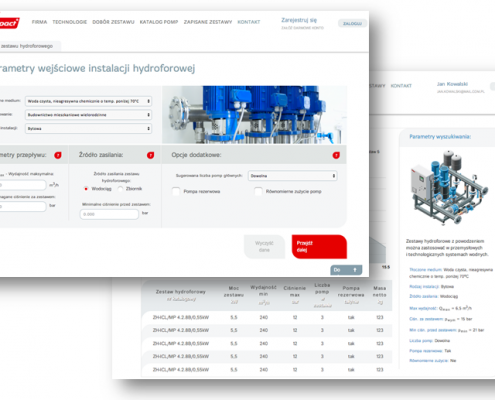The image size is (495, 400).
Task: Select the Zbiornik radio button
Action: pyautogui.click(x=120, y=189)
